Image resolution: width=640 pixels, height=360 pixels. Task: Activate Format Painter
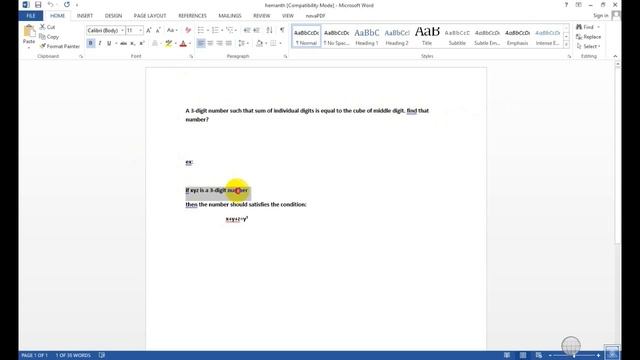[60, 46]
